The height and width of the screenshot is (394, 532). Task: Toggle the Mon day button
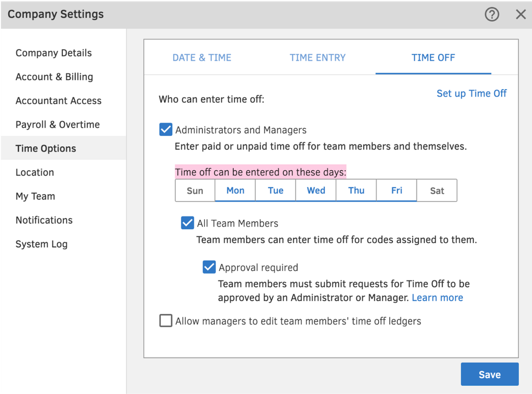point(235,190)
